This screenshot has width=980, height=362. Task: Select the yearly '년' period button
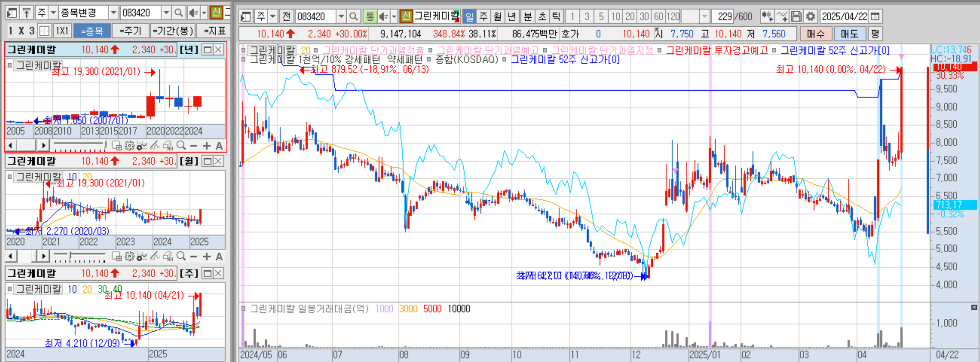pyautogui.click(x=512, y=17)
